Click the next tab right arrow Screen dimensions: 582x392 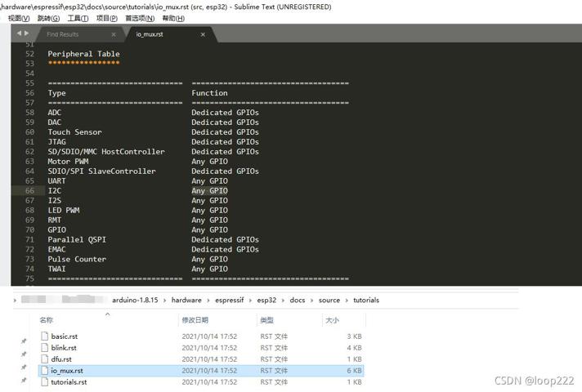[26, 33]
